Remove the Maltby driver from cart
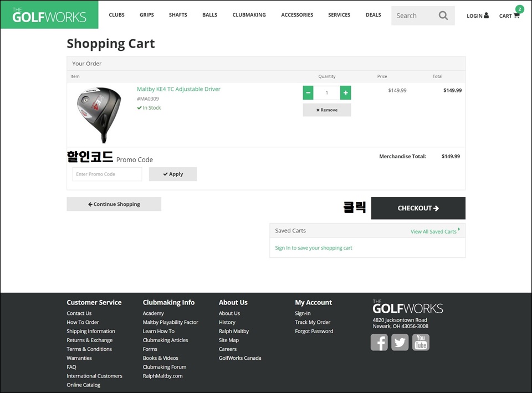The image size is (532, 393). point(327,110)
